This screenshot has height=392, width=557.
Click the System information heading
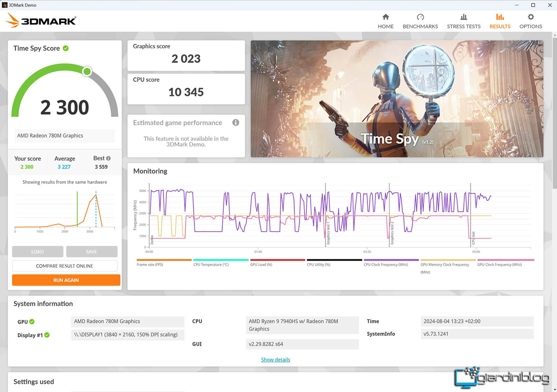pyautogui.click(x=43, y=304)
